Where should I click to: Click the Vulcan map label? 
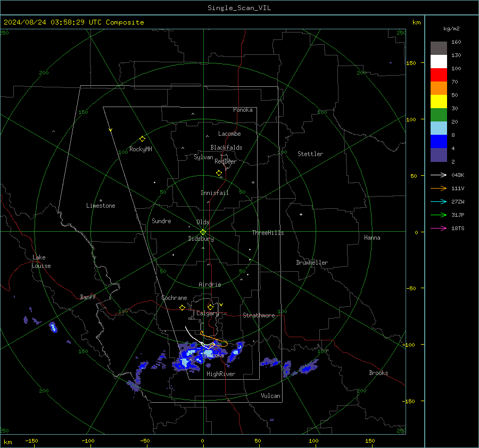[x=270, y=396]
